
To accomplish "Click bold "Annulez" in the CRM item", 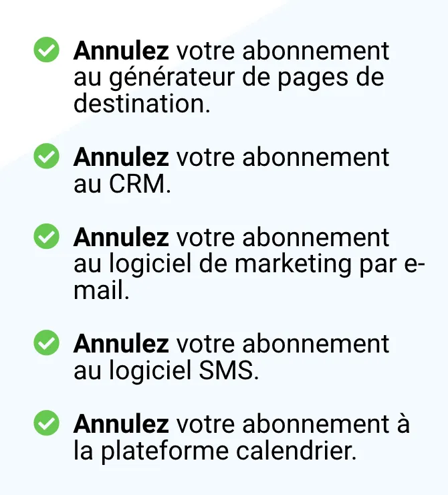I will tap(121, 157).
